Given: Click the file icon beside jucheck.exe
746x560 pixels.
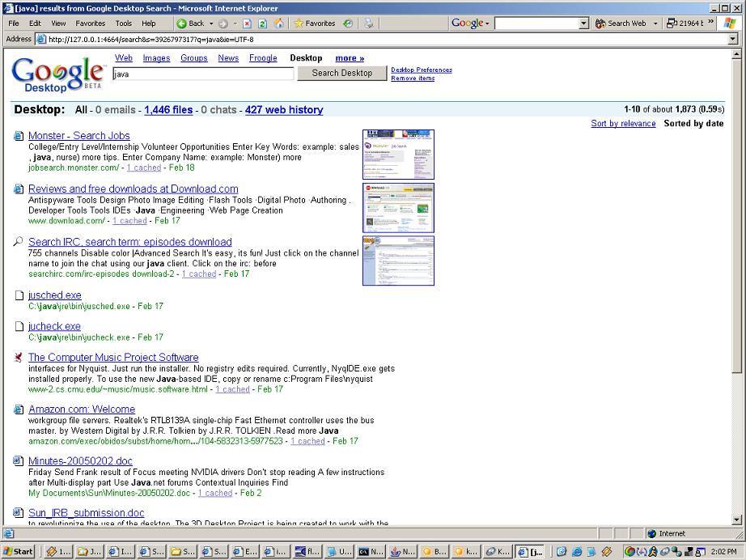Looking at the screenshot, I should (x=19, y=326).
